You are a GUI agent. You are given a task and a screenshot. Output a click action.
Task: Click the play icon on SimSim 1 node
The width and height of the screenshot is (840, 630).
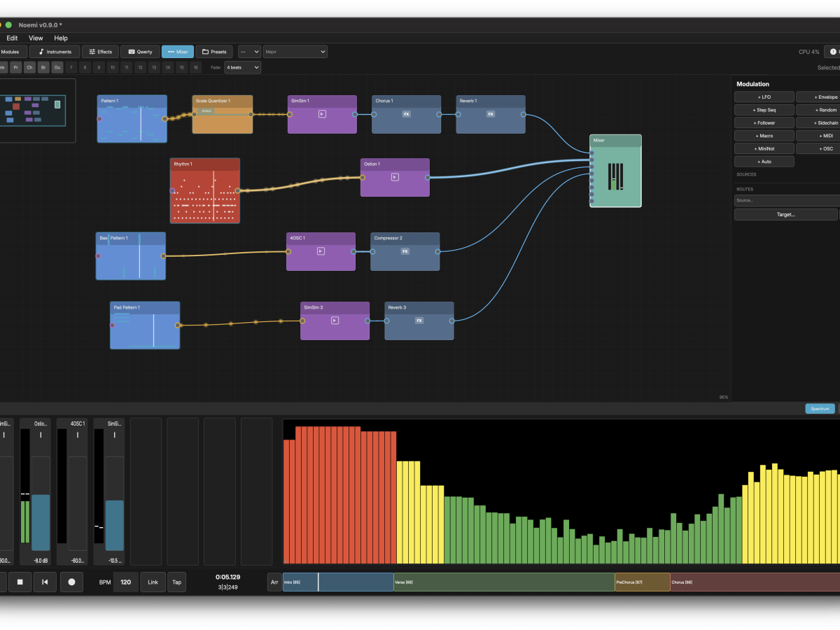pyautogui.click(x=322, y=114)
